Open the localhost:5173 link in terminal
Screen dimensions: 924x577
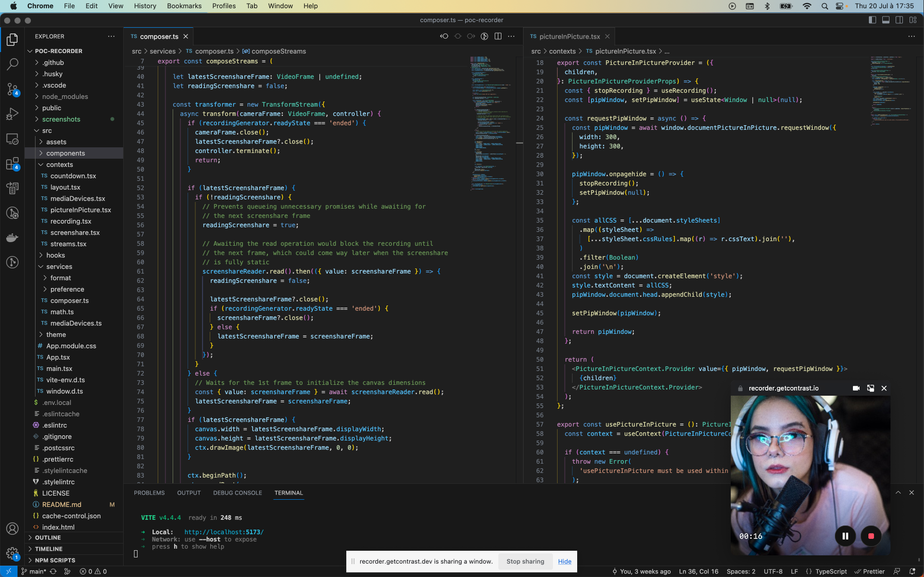[224, 532]
